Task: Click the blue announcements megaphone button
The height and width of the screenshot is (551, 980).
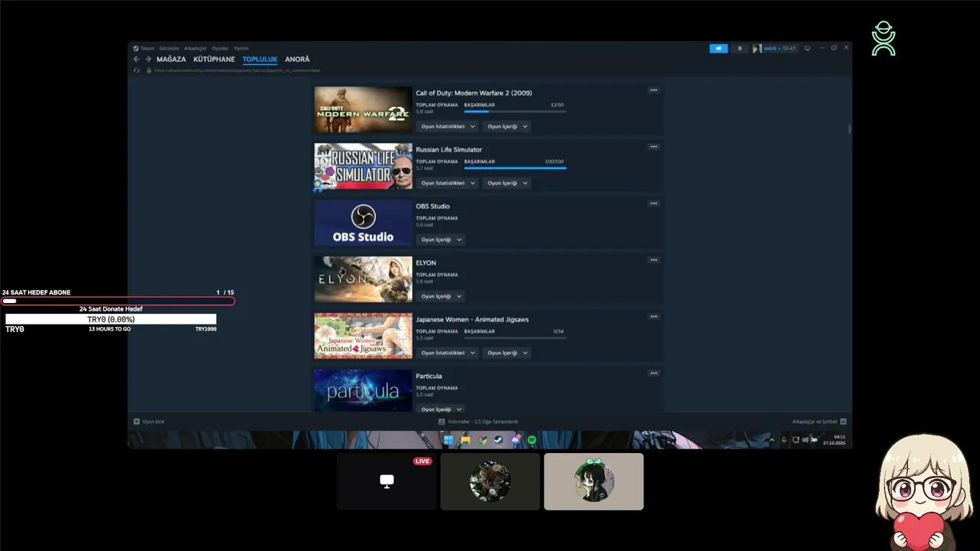Action: point(719,48)
